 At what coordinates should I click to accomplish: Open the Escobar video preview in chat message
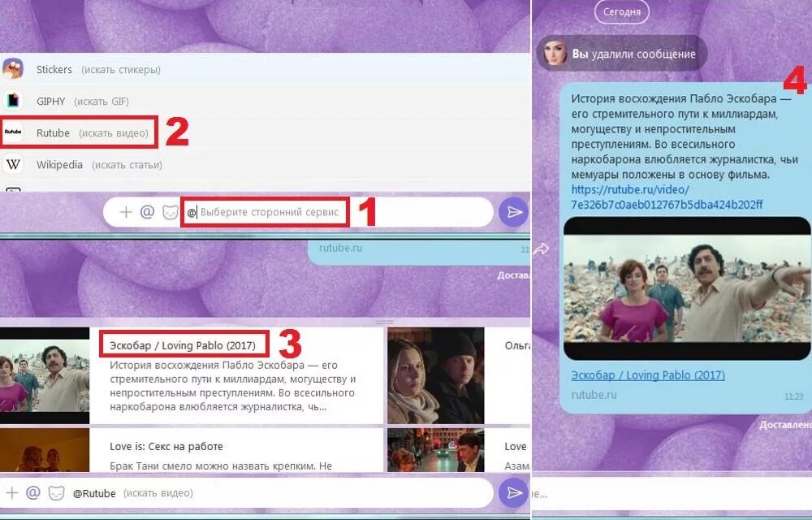pyautogui.click(x=687, y=288)
